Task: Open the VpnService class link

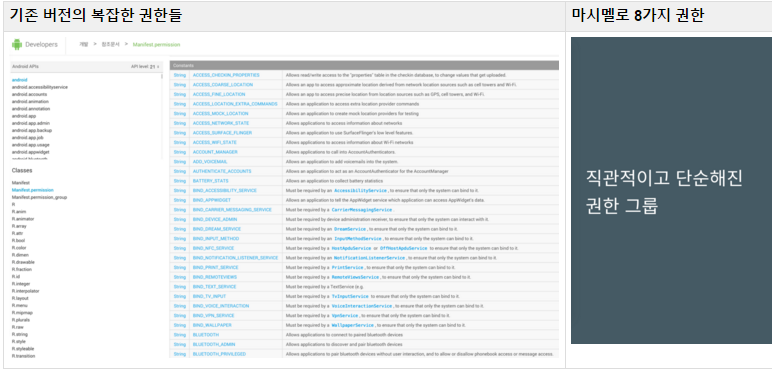Action: click(x=345, y=316)
